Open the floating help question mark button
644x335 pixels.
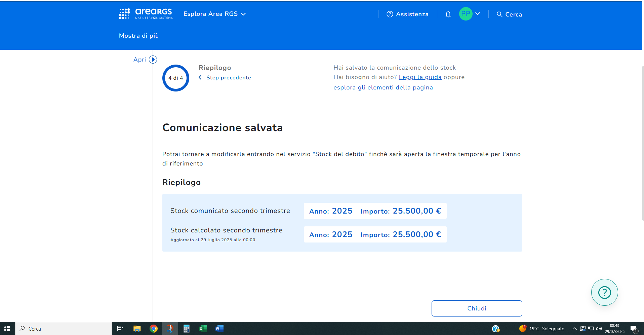click(x=604, y=292)
